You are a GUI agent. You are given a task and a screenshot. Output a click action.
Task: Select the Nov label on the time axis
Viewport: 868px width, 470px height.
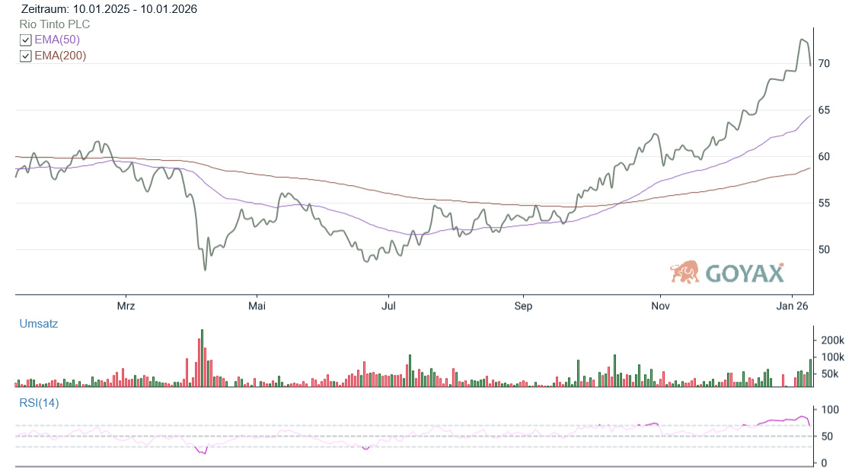(x=660, y=306)
